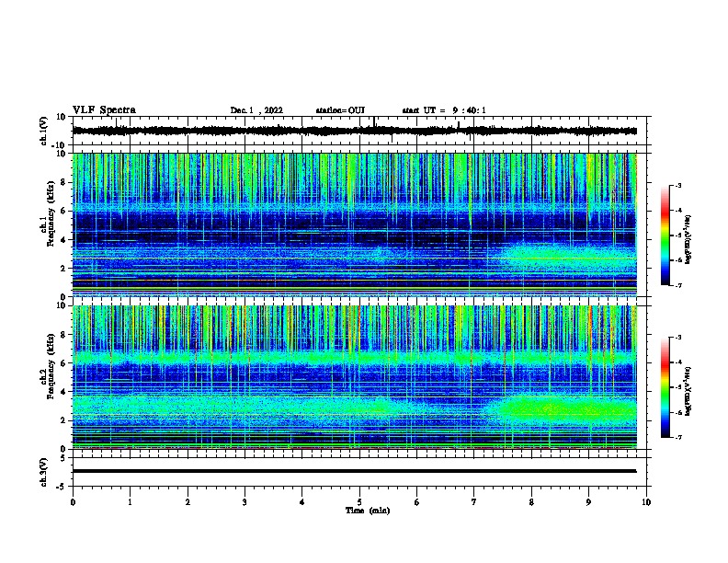Screen dimensions: 728x563
Task: Click time axis tick label "2"
Action: pos(188,502)
